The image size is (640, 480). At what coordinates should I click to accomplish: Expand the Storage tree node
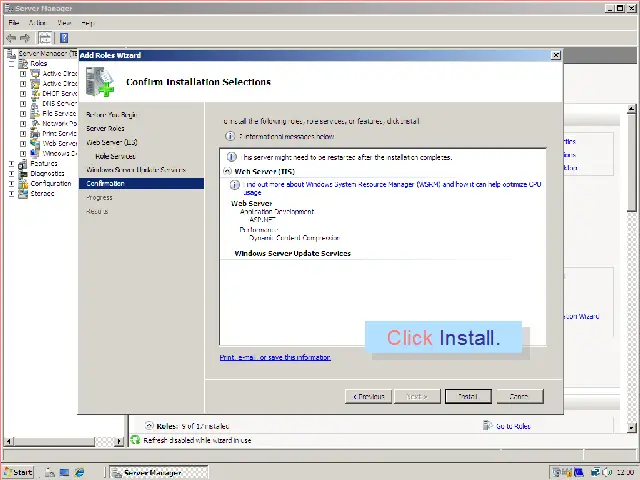pos(11,194)
